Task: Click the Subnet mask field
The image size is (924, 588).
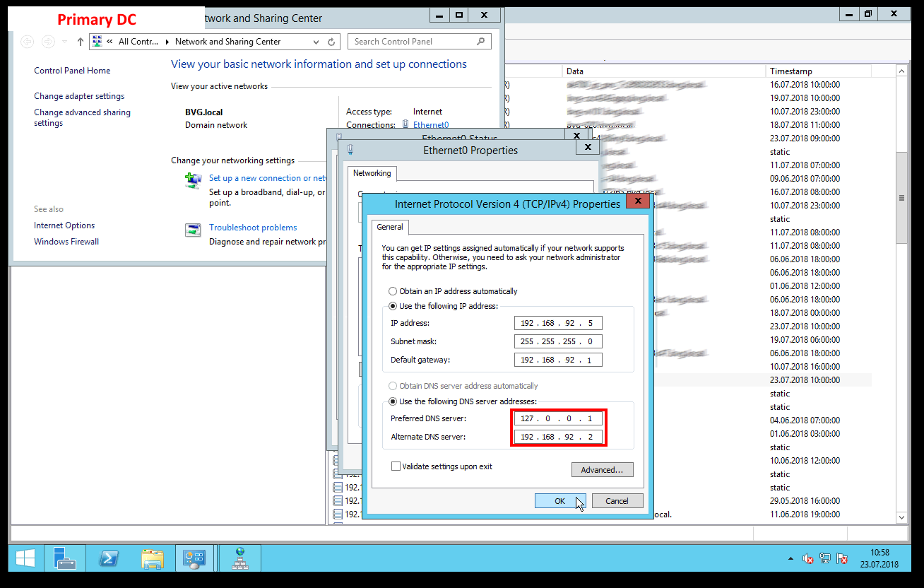Action: (x=558, y=341)
